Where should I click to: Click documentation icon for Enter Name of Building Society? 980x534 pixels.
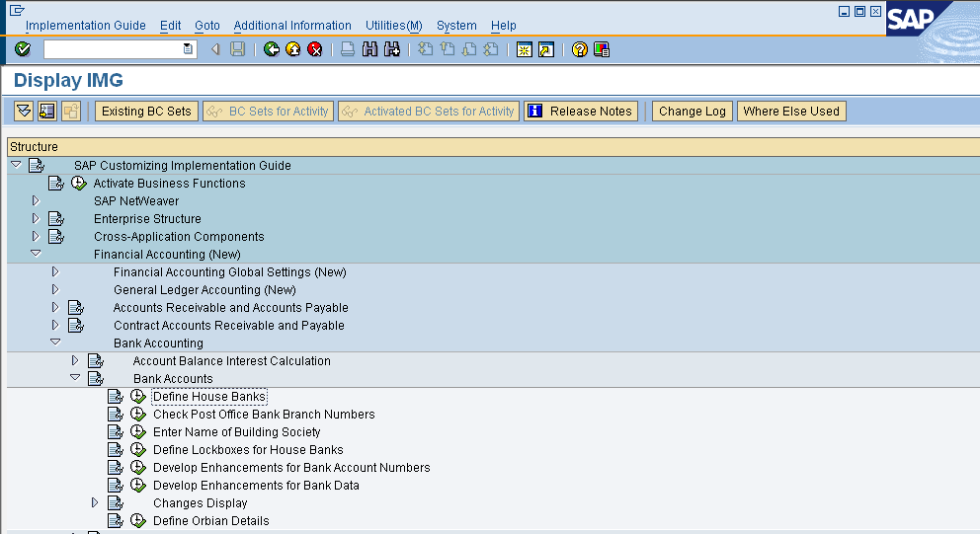click(116, 432)
